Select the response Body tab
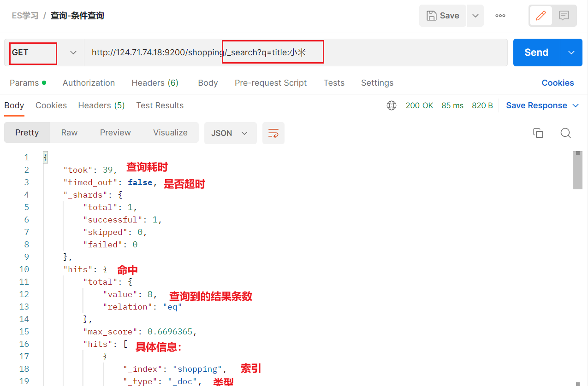The image size is (588, 386). 14,105
